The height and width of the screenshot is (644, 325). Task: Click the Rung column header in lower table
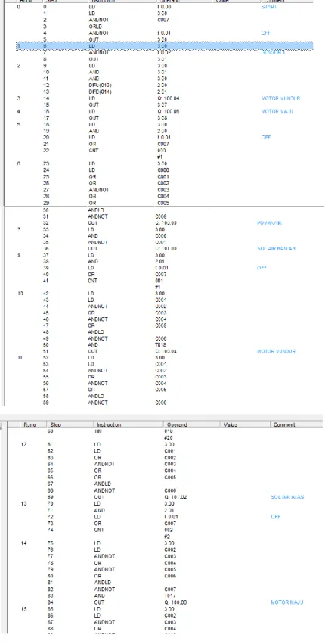(x=30, y=425)
